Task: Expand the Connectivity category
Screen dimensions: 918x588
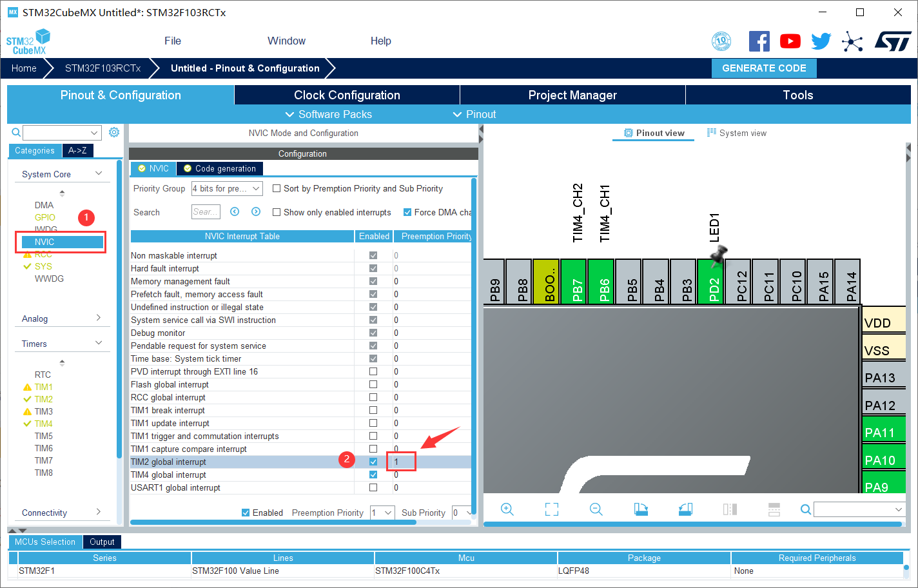Action: [x=62, y=513]
